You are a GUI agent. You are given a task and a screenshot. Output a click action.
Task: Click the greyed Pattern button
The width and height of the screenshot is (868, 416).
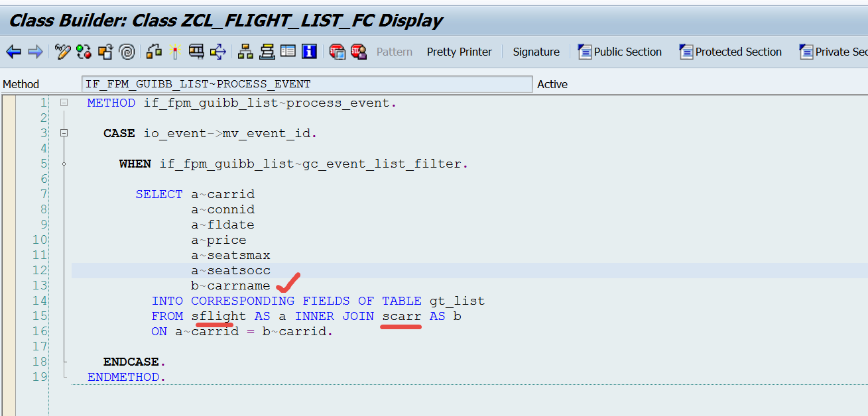(395, 52)
